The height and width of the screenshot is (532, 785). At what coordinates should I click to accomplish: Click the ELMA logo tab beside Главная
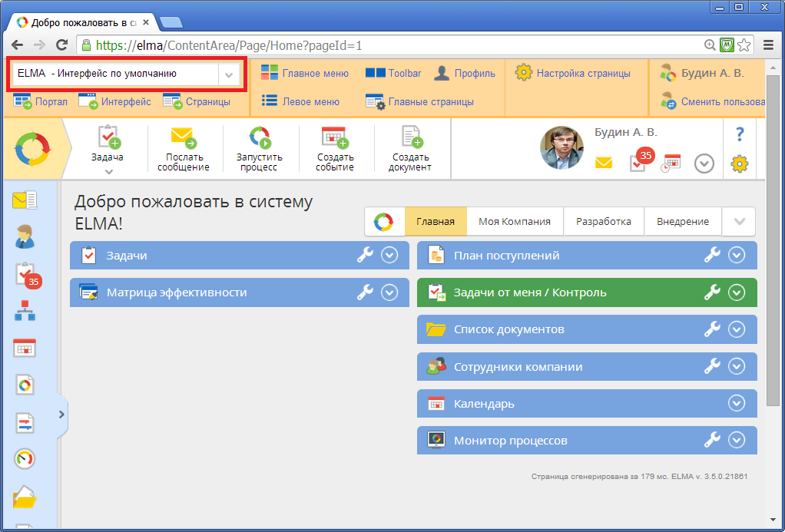[384, 221]
